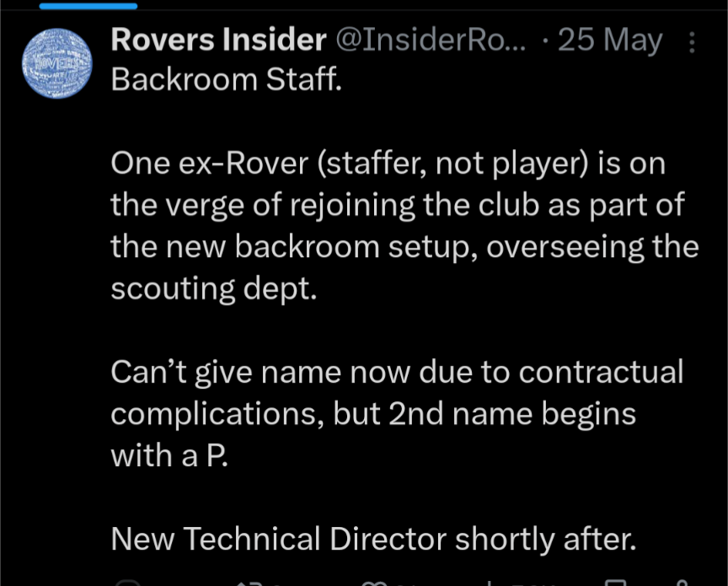Click the 'Can't give name now' paragraph
This screenshot has height=586, width=728.
click(x=397, y=414)
